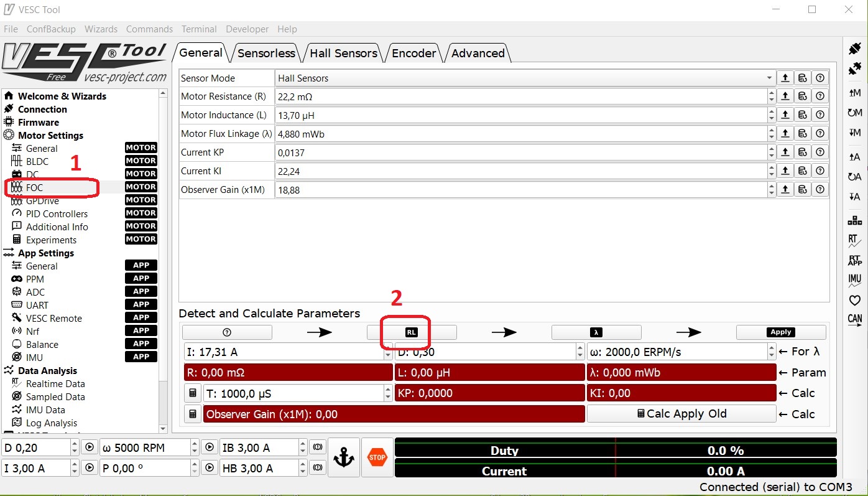Viewport: 868px width, 496px height.
Task: Increase the Motor Inductance value with stepper
Action: [x=772, y=112]
